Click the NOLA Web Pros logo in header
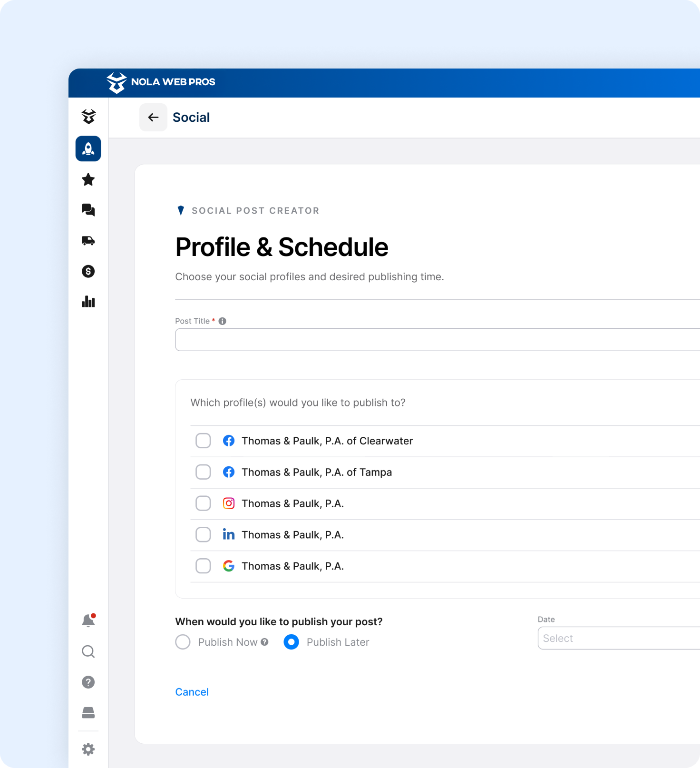Viewport: 700px width, 768px height. click(x=161, y=83)
